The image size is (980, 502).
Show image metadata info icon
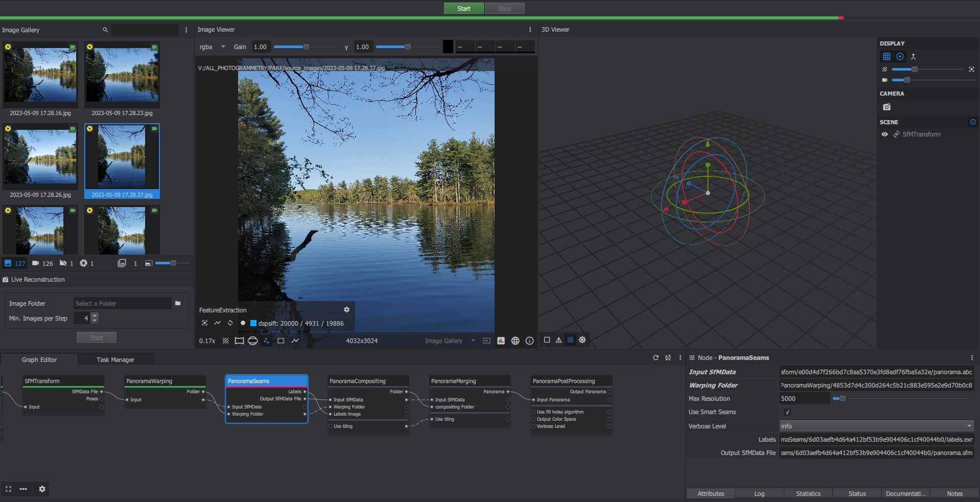pyautogui.click(x=529, y=341)
